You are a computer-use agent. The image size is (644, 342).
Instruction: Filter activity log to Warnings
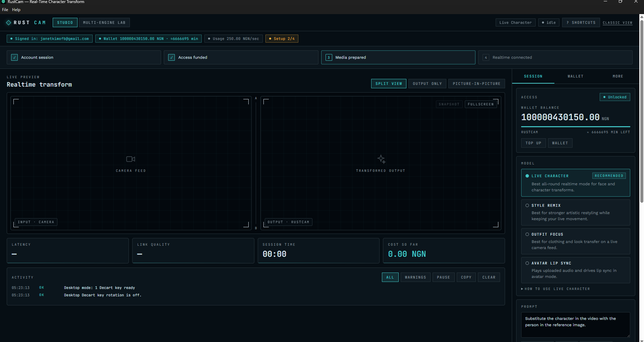click(415, 277)
